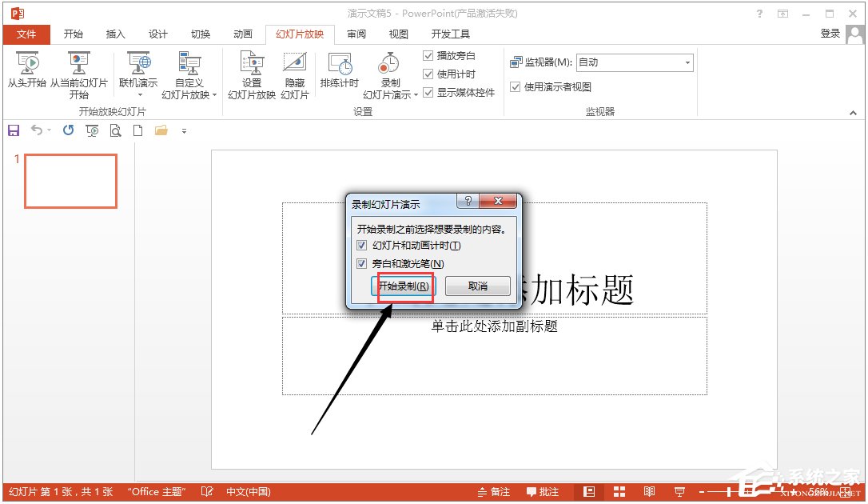This screenshot has width=868, height=504.
Task: Expand Custom Slide Show dropdown arrow
Action: coord(214,95)
